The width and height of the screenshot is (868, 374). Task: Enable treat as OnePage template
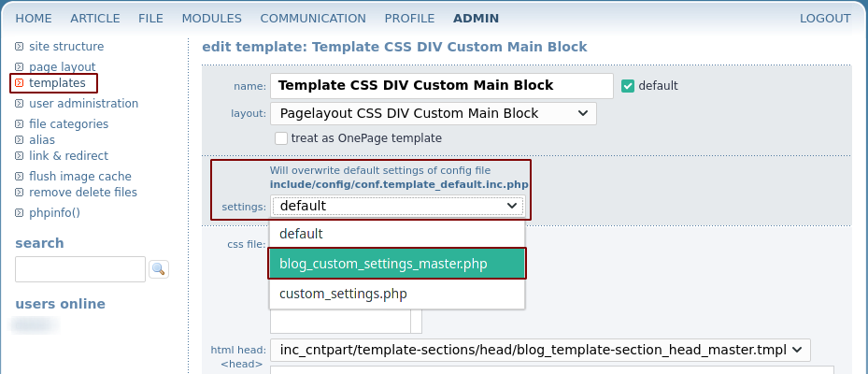[x=281, y=138]
